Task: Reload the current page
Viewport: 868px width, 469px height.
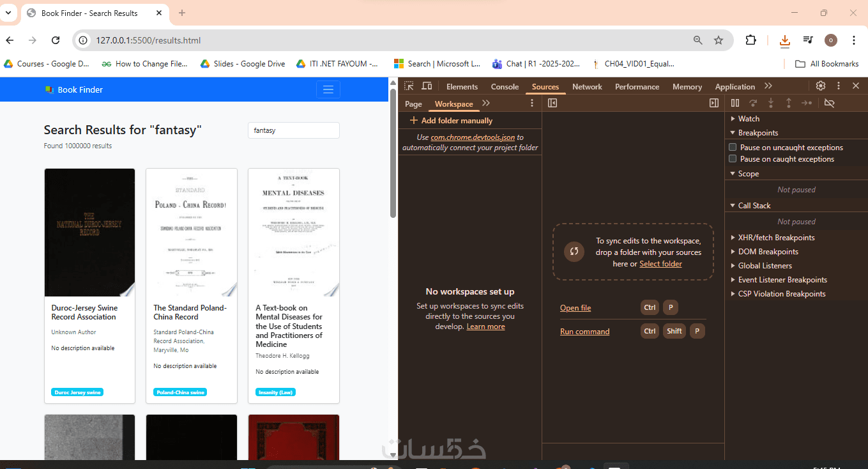Action: 56,40
